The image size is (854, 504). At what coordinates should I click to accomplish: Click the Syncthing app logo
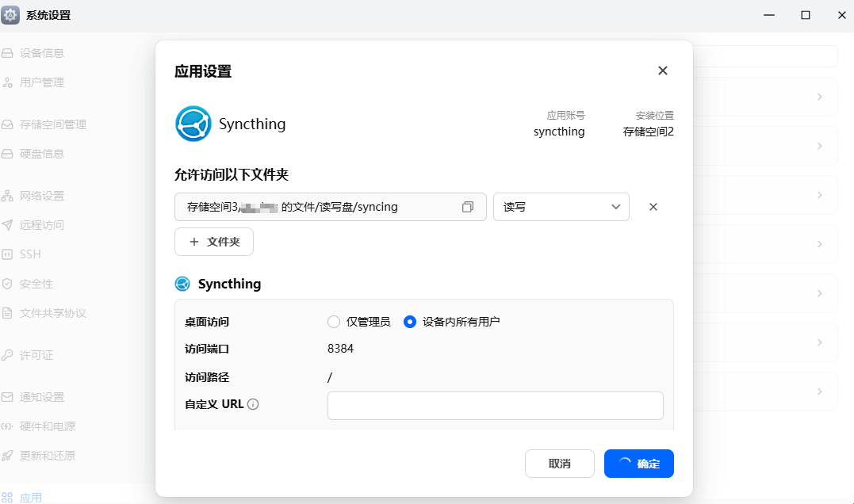tap(193, 124)
